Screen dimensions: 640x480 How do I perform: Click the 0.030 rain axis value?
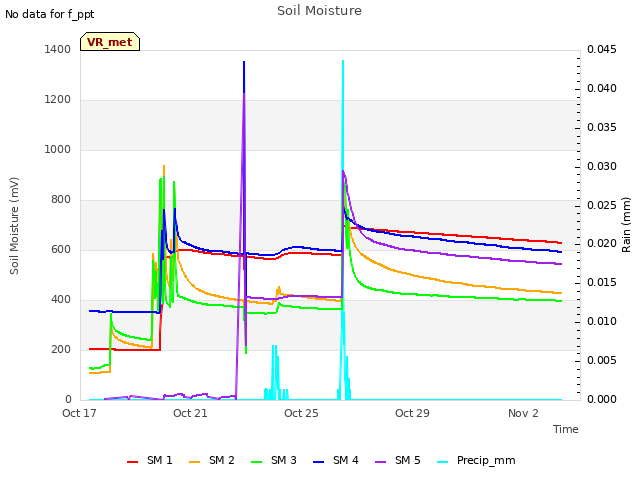tap(602, 166)
